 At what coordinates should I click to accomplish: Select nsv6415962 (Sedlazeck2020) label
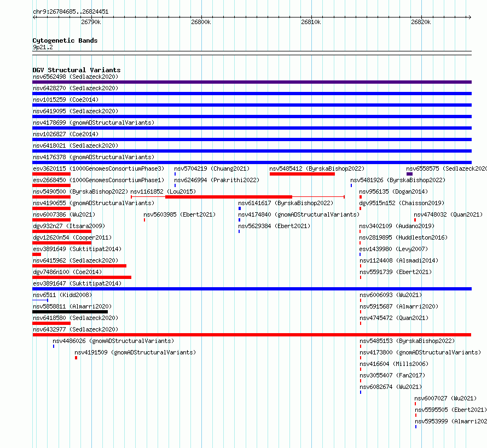click(x=76, y=260)
